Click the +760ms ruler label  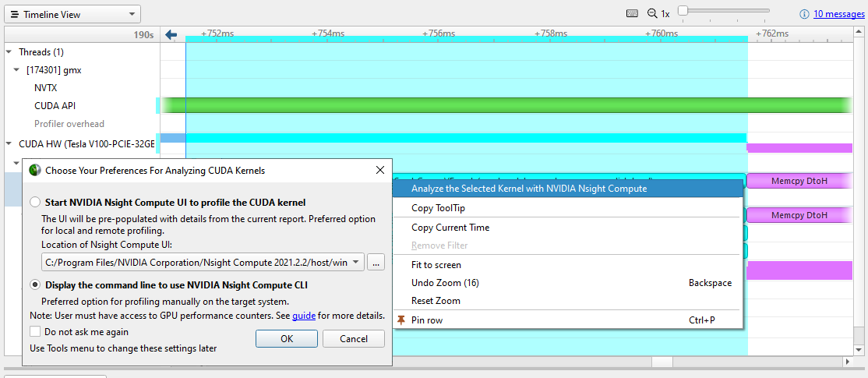tap(662, 34)
